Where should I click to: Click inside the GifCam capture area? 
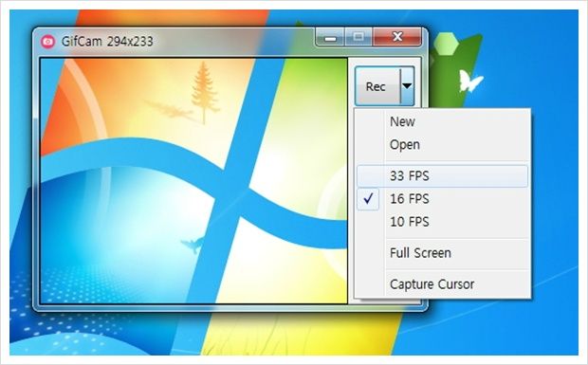193,181
